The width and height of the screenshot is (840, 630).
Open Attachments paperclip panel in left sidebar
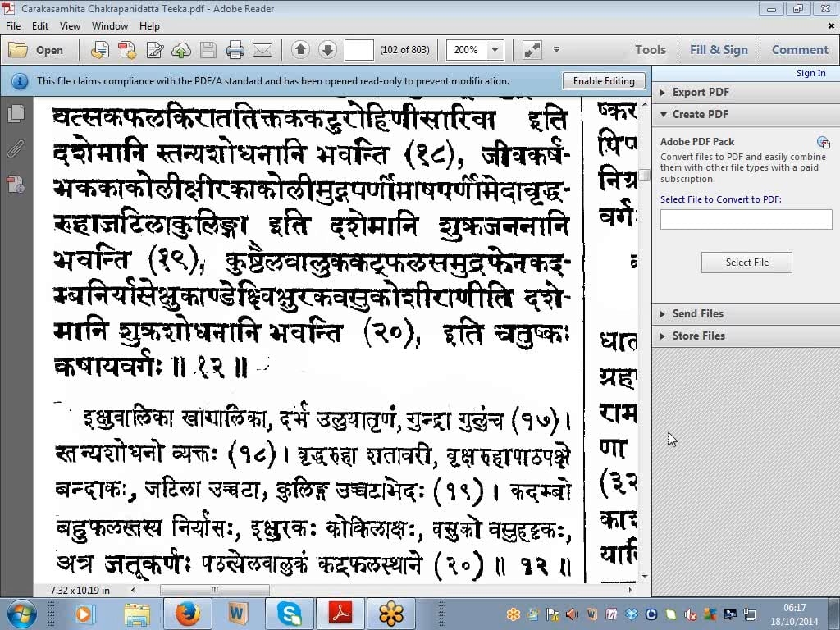(16, 149)
